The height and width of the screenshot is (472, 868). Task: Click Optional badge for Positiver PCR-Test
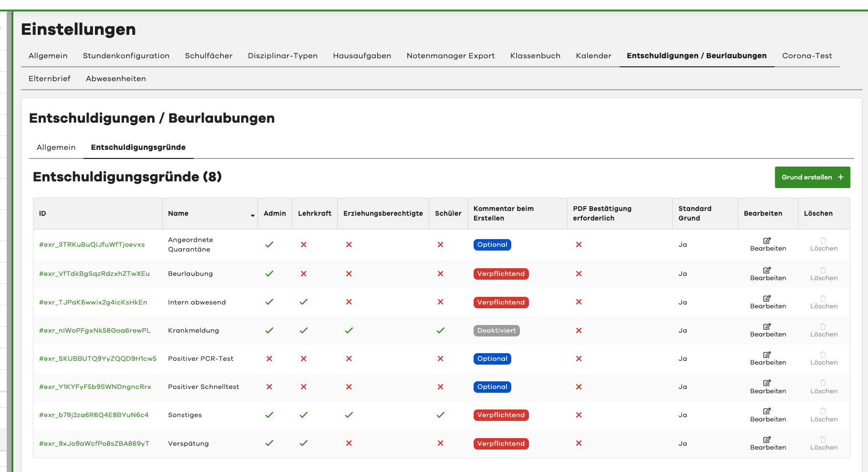pos(492,358)
